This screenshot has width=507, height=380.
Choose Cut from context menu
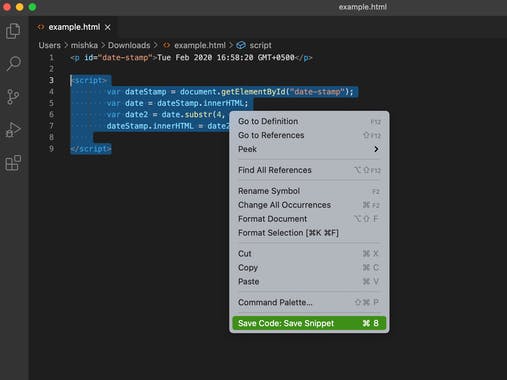click(309, 254)
